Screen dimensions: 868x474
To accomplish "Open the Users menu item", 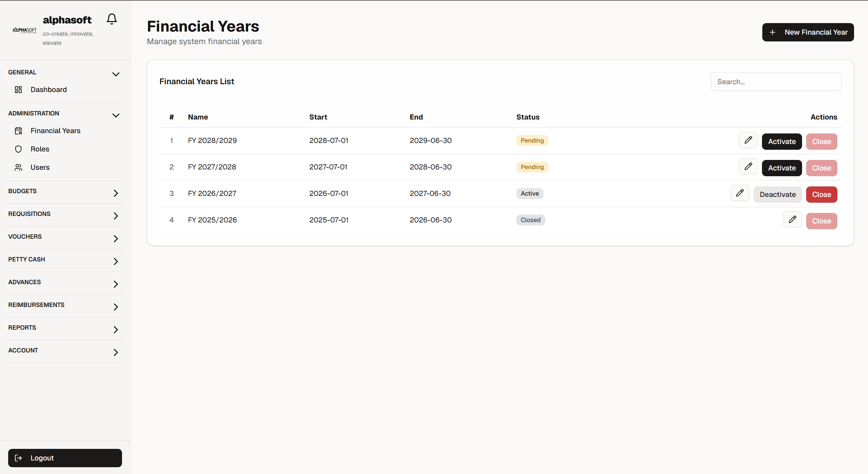I will click(40, 167).
